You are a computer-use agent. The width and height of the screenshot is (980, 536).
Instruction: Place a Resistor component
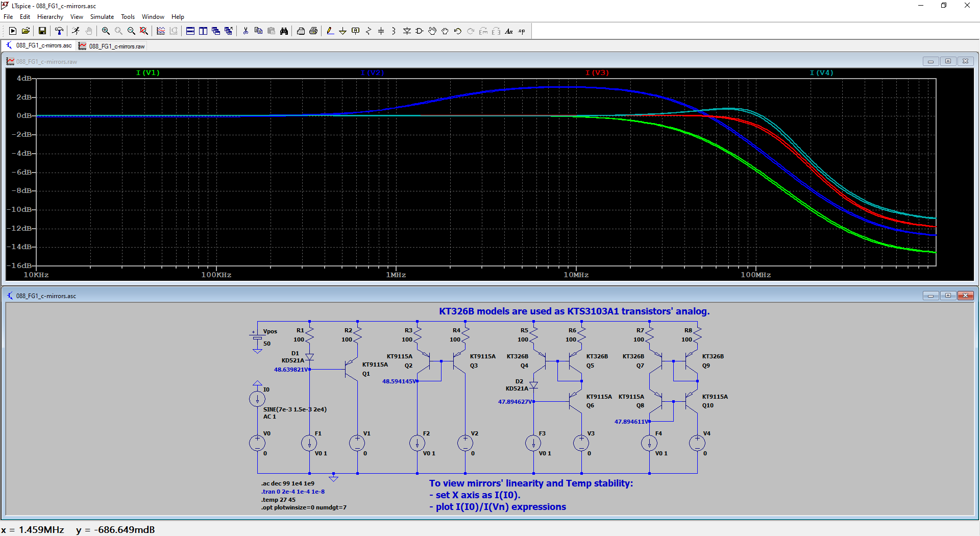click(x=369, y=31)
